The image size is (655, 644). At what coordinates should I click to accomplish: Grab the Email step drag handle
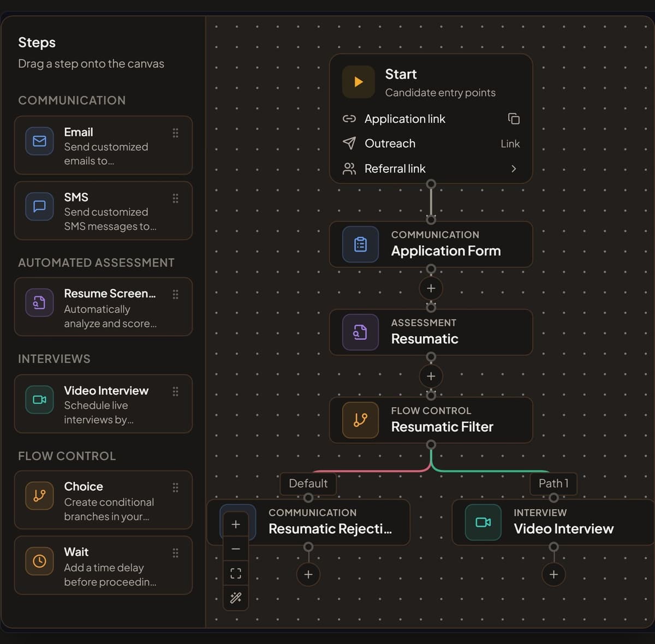(175, 133)
